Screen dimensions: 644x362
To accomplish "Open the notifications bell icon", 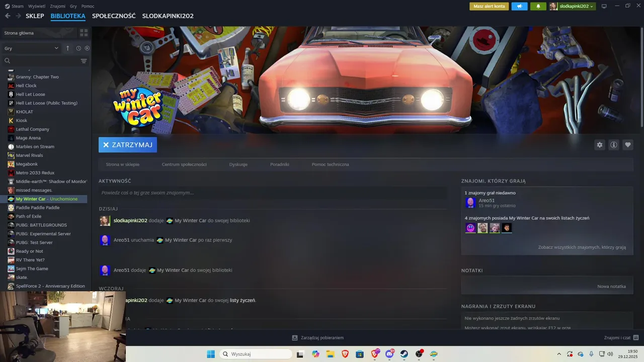I will point(538,6).
